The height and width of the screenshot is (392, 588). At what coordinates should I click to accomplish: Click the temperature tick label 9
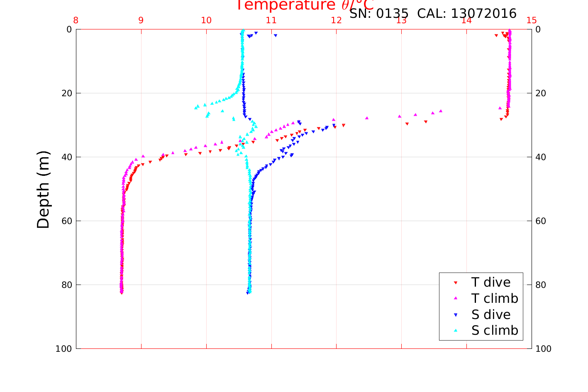click(x=141, y=21)
